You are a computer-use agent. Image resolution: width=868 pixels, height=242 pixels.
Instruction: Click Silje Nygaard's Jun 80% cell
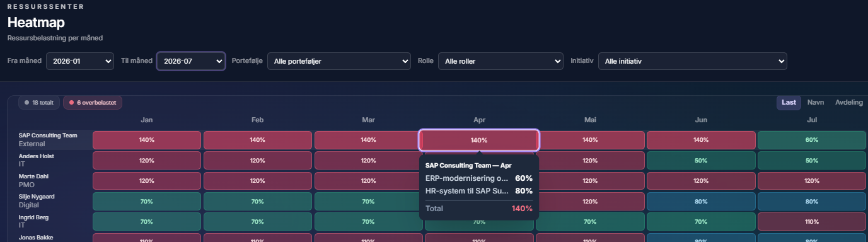[701, 201]
